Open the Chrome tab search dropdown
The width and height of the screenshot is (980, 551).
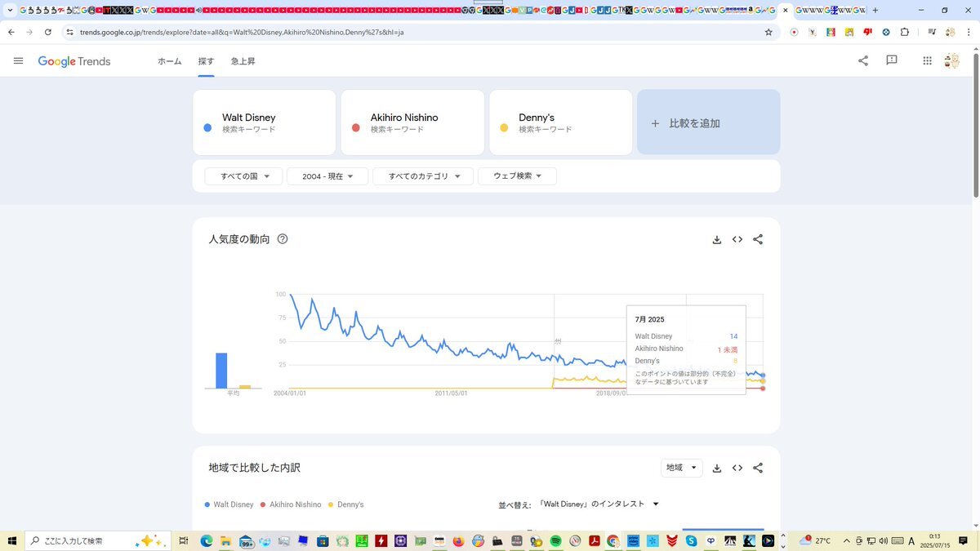(x=9, y=10)
